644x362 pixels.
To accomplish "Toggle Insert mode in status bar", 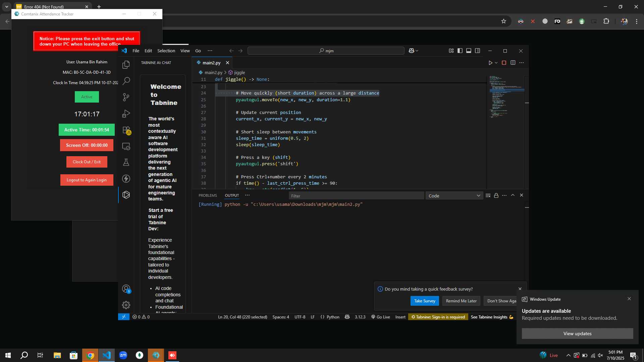I will (x=400, y=317).
